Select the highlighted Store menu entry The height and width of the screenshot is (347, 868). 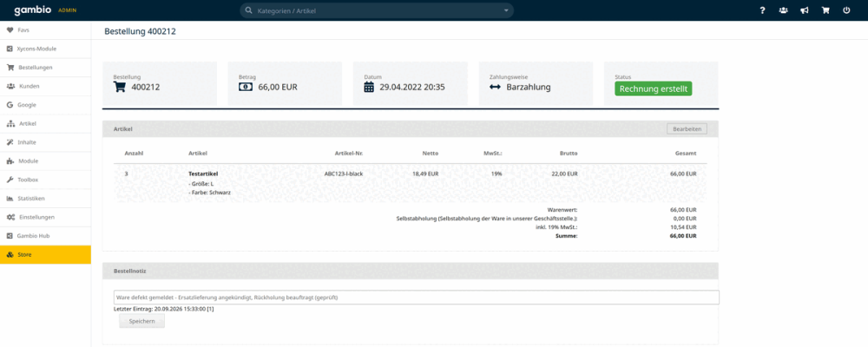45,254
